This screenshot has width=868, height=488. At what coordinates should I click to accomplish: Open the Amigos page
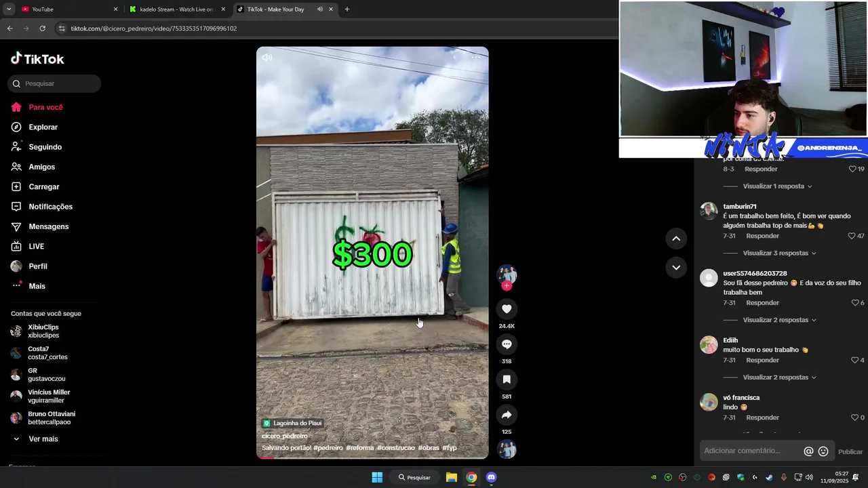[33, 167]
